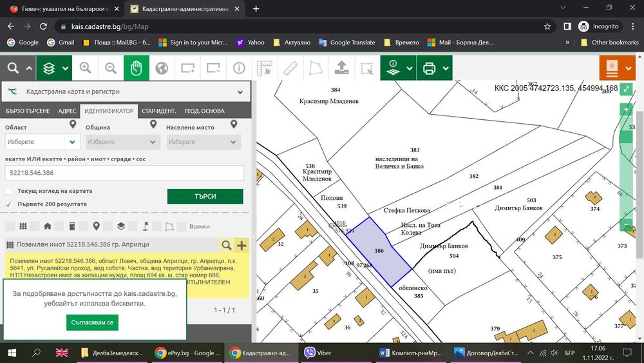Accept cookies with 'Съгласявам се' button
Image resolution: width=644 pixels, height=363 pixels.
click(x=92, y=322)
